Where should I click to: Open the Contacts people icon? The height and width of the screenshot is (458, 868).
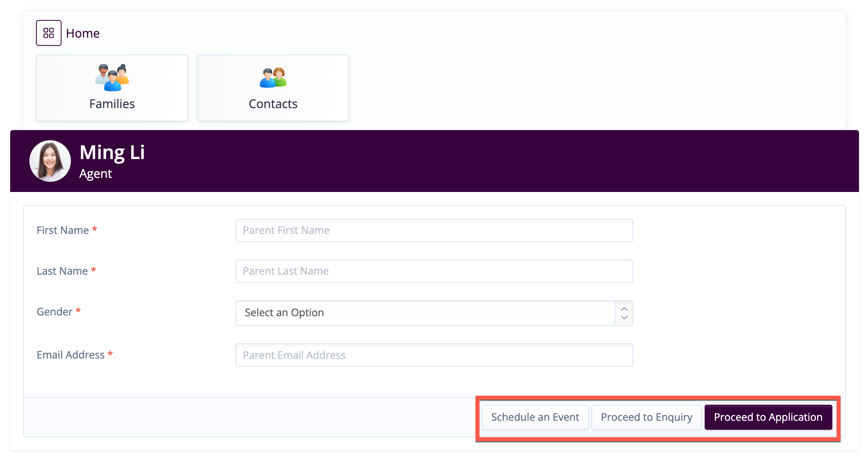point(273,77)
